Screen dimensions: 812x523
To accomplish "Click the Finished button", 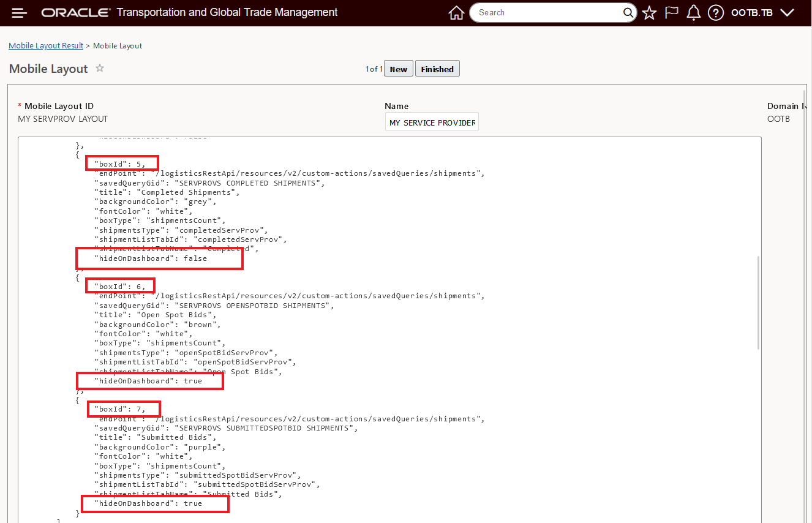I will [437, 69].
